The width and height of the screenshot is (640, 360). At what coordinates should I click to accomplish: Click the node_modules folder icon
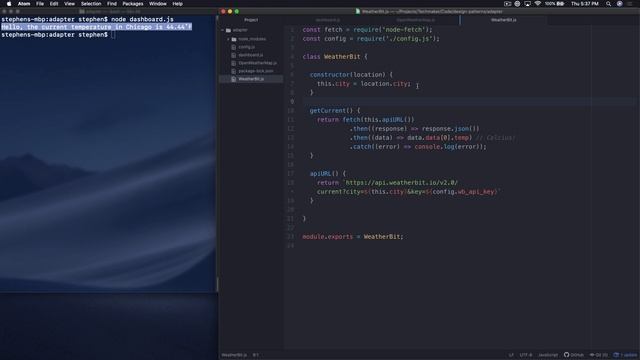click(234, 39)
